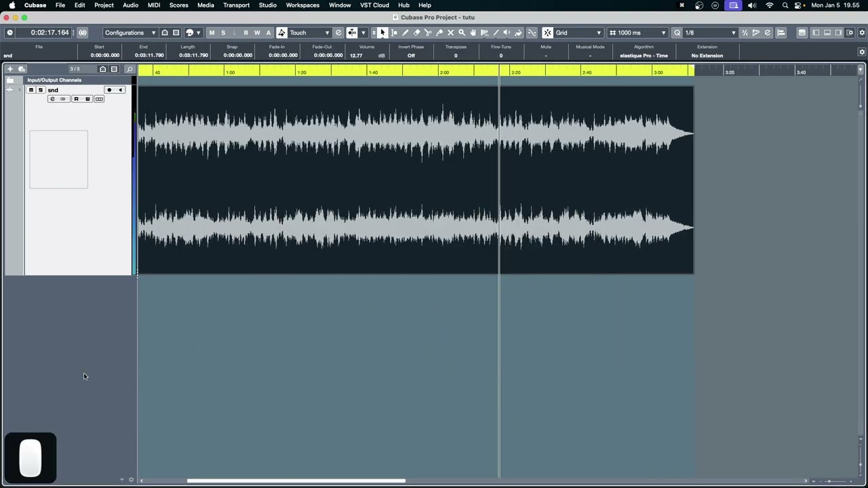Screen dimensions: 868x488
Task: Toggle the left zone visibility
Action: (x=816, y=33)
